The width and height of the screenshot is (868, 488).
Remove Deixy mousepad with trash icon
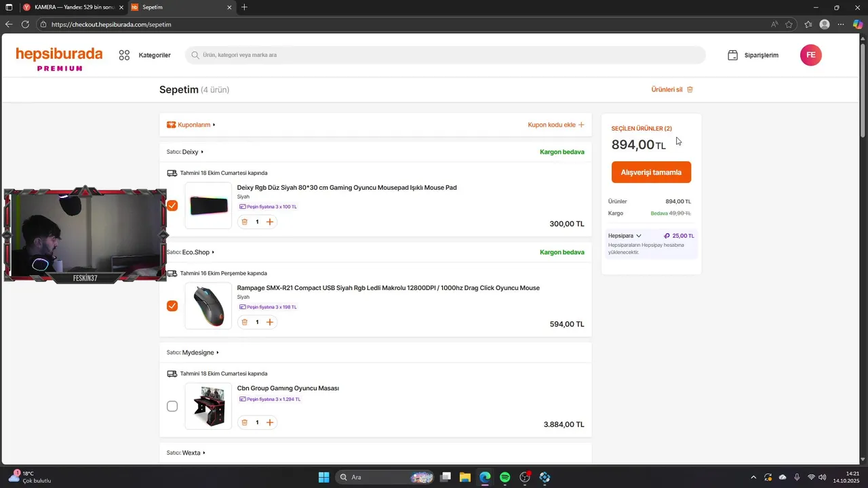[x=245, y=222]
